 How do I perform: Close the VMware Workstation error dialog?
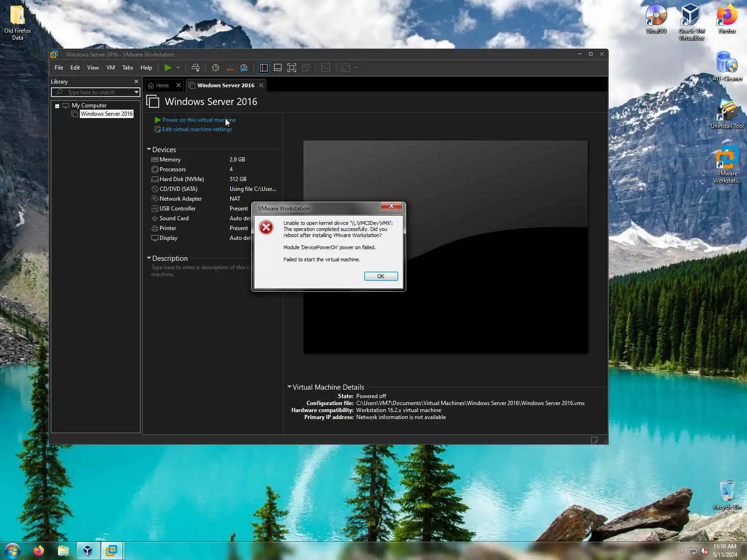(x=391, y=206)
